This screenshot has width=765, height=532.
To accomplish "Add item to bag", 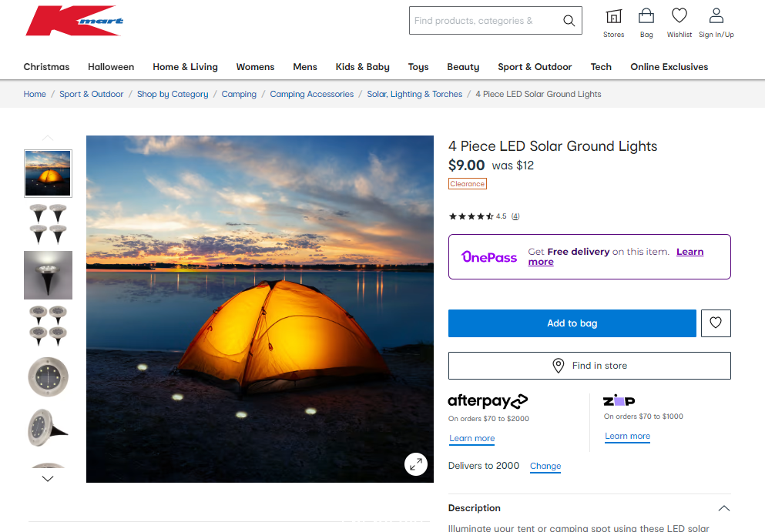I will coord(572,323).
